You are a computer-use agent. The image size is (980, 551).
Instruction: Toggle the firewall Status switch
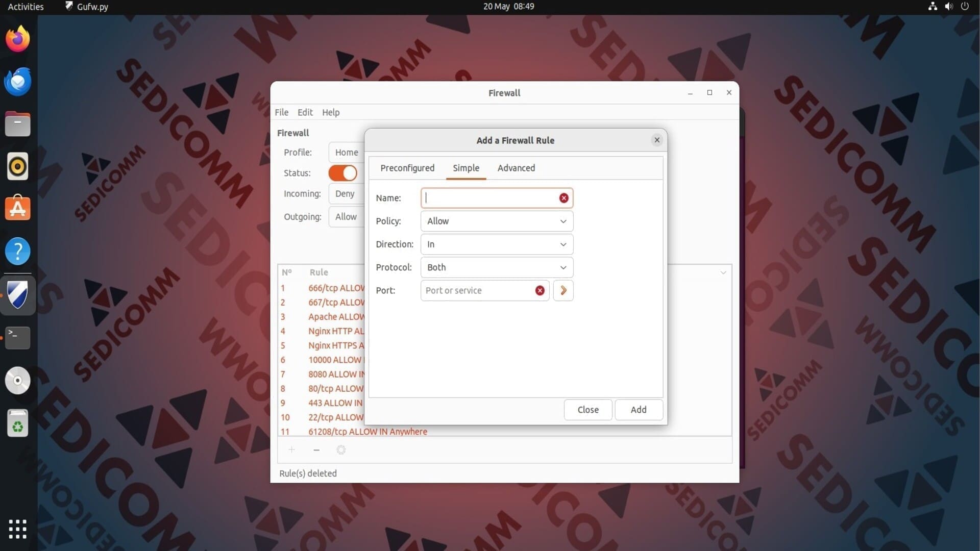tap(342, 173)
